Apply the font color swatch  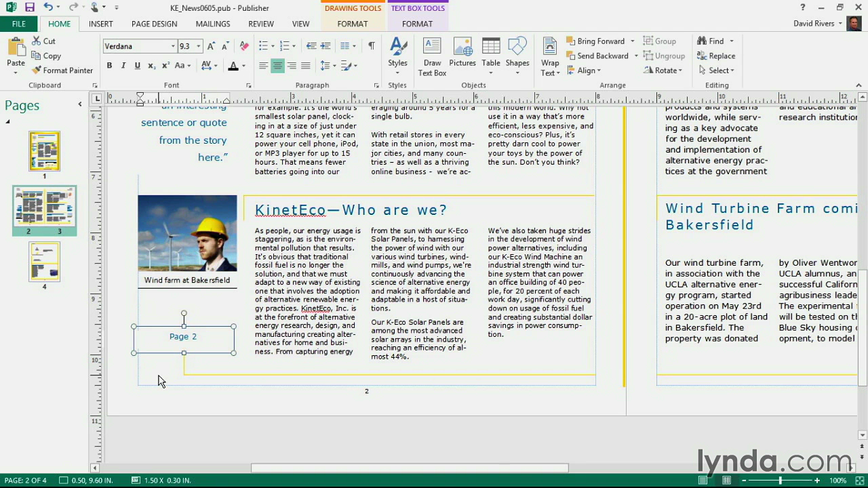233,66
